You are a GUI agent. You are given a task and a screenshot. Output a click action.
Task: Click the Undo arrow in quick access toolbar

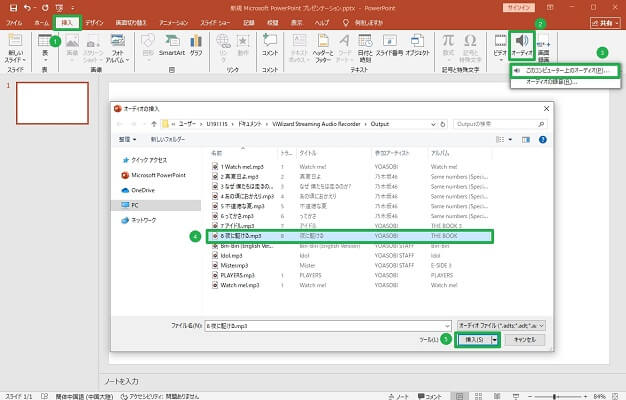click(27, 8)
